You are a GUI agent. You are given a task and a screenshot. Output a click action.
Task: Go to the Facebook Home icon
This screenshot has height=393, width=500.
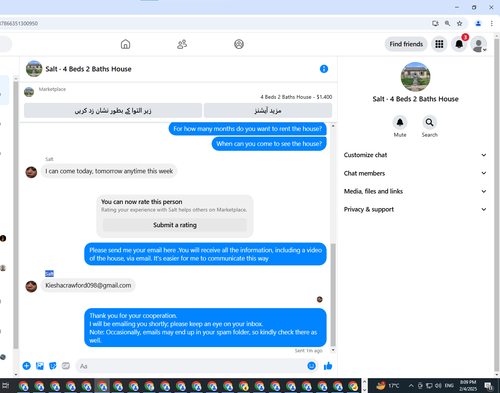(125, 44)
